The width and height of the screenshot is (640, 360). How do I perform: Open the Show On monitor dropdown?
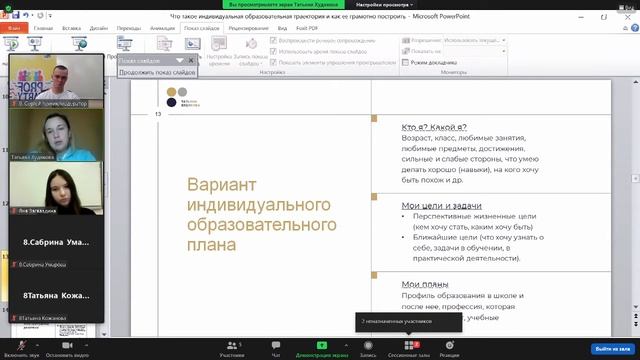click(x=503, y=51)
